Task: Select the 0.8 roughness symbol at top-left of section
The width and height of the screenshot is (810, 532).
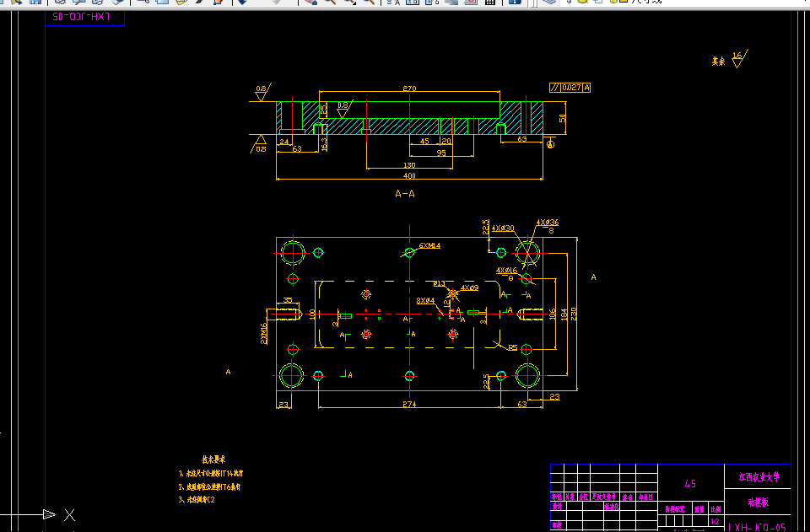Action: (262, 93)
